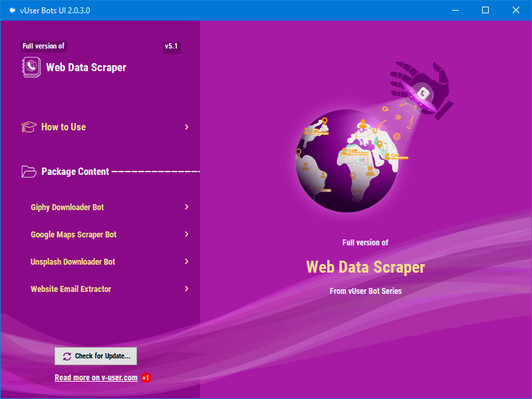Maximize the vUser Bots UI window
The width and height of the screenshot is (532, 399).
[x=485, y=10]
